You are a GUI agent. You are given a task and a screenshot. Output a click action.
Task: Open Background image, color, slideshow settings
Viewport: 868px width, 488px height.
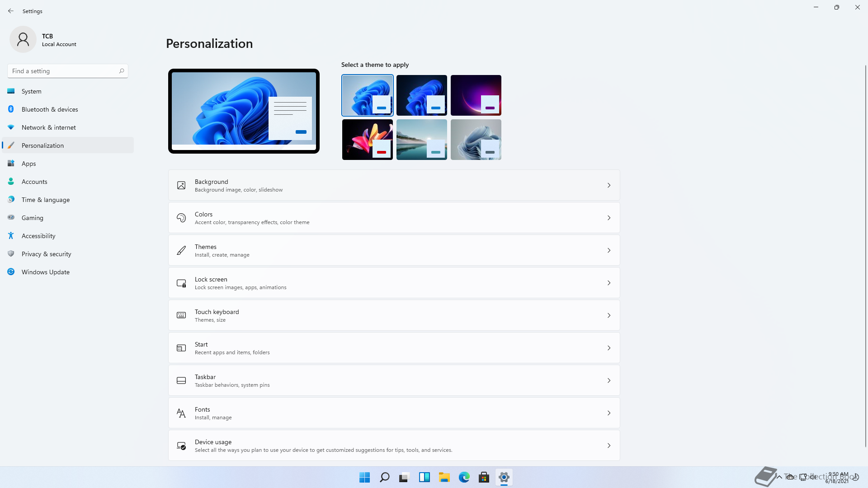click(x=394, y=185)
